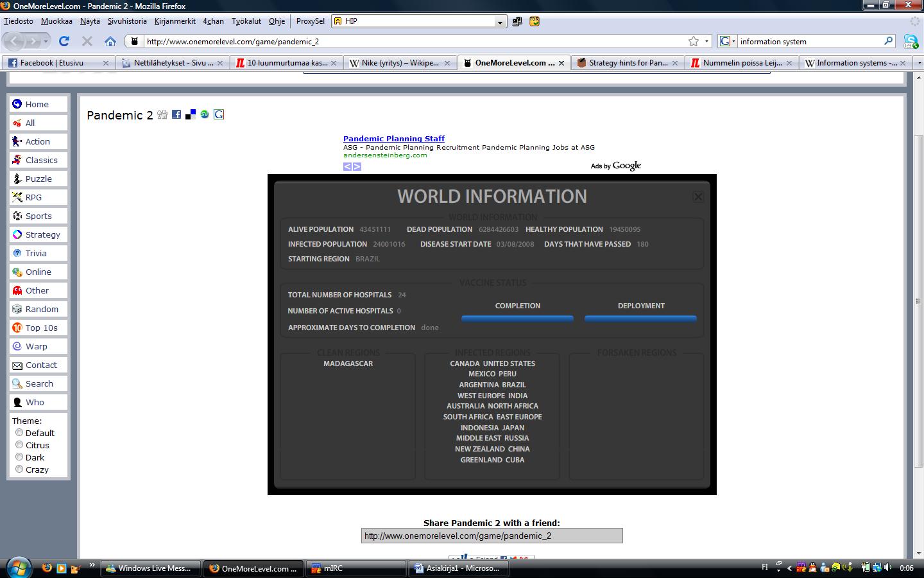The image size is (924, 578).
Task: Select the Default theme radio button
Action: (19, 433)
